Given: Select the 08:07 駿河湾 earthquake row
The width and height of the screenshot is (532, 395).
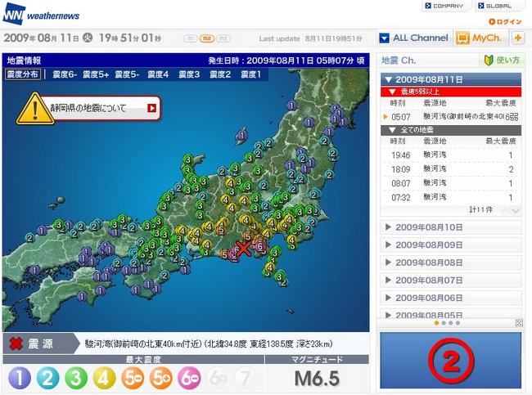Looking at the screenshot, I should coord(451,183).
